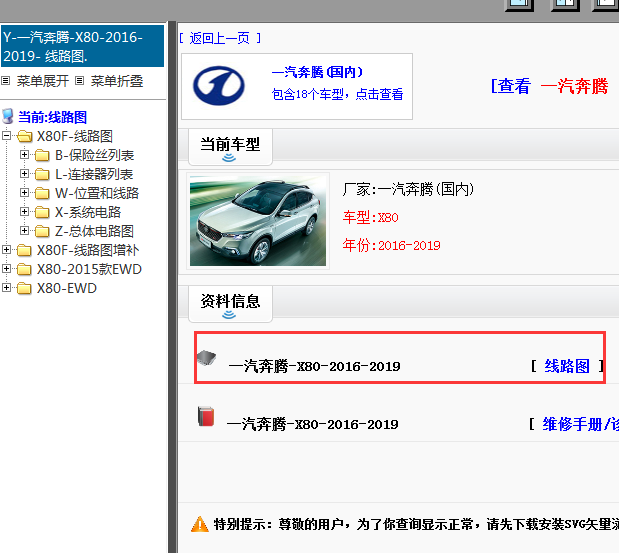This screenshot has width=619, height=553.
Task: Open the 维修手册 link
Action: click(x=580, y=424)
